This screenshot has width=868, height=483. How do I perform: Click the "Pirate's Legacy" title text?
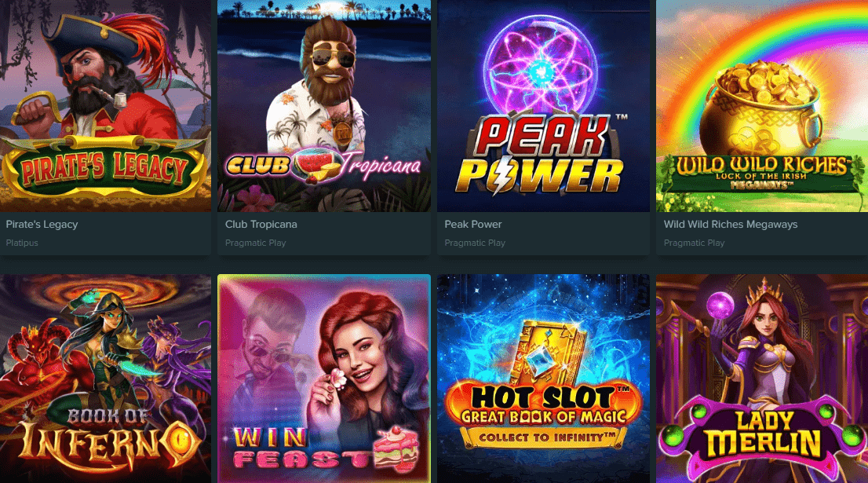[x=42, y=225]
